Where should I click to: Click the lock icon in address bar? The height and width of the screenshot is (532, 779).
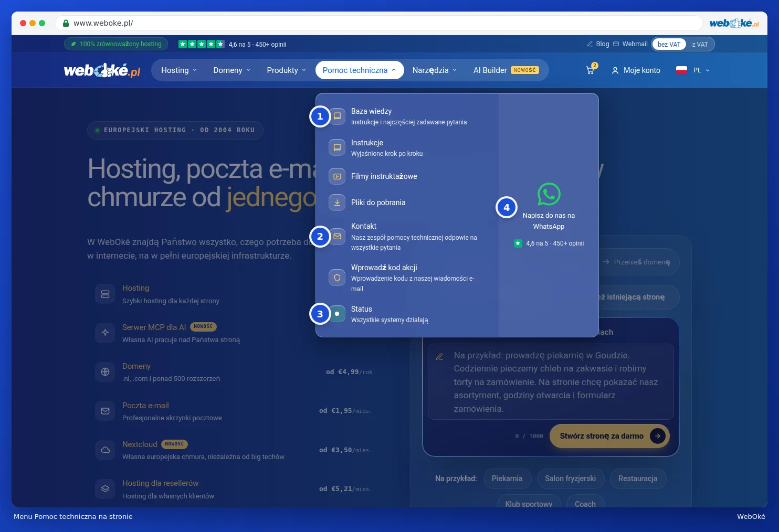[66, 23]
